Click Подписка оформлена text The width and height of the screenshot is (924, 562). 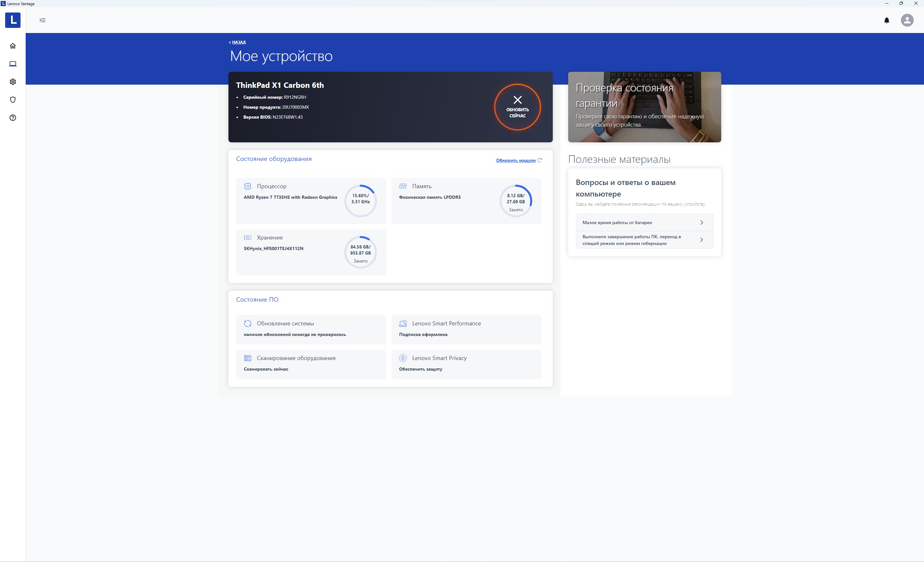(x=423, y=335)
